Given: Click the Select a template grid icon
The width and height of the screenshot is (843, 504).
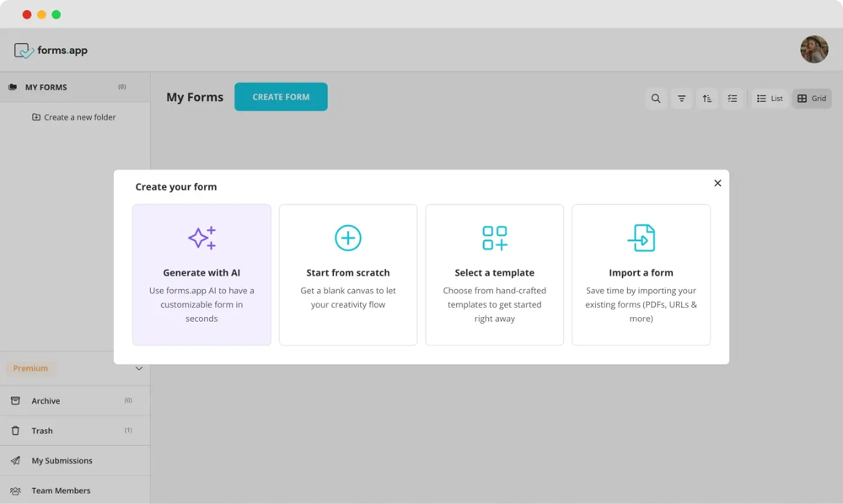Looking at the screenshot, I should 495,238.
